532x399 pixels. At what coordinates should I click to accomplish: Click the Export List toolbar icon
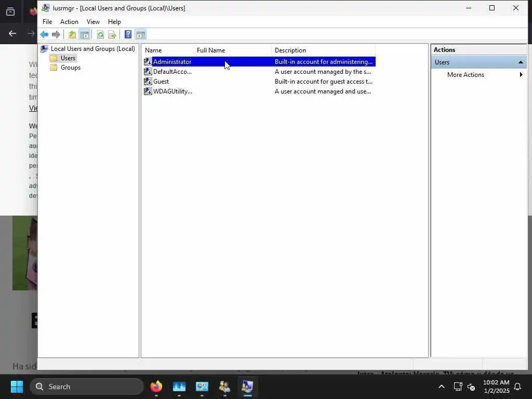112,34
